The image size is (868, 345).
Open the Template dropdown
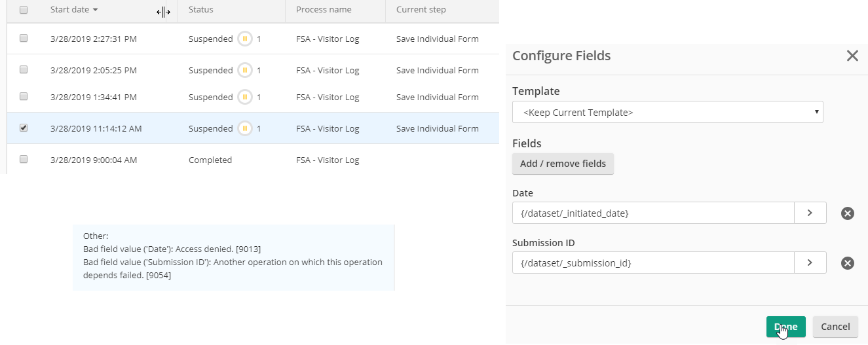pyautogui.click(x=667, y=112)
